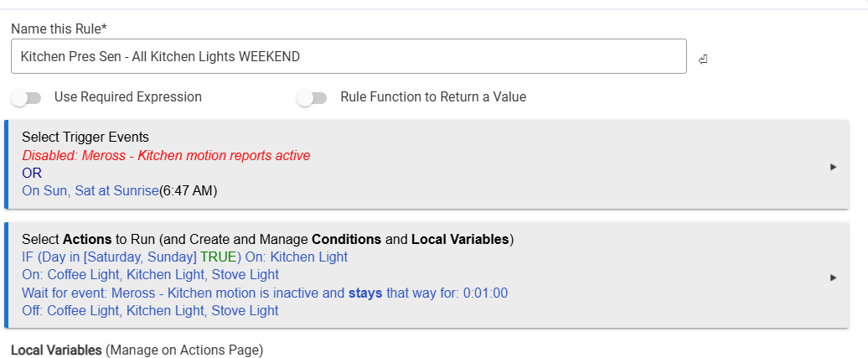This screenshot has height=358, width=868.
Task: Open the Select Actions to Run heading
Action: pyautogui.click(x=267, y=239)
